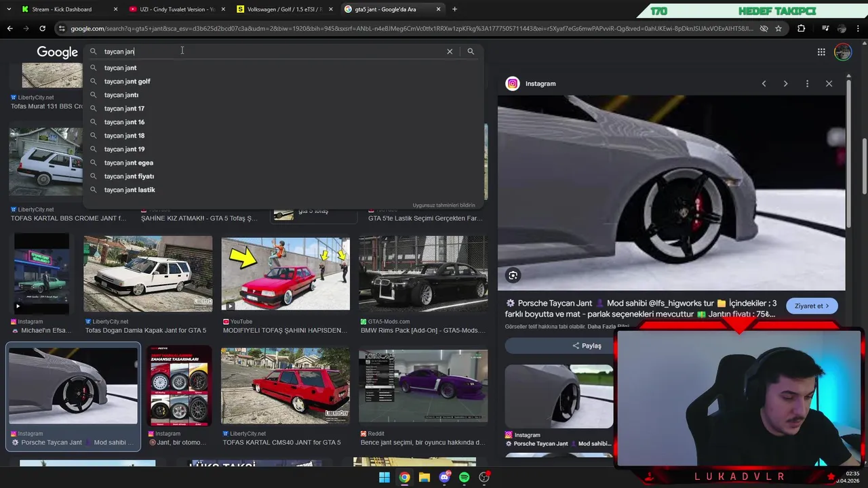Click the browser address bar URL
The height and width of the screenshot is (488, 868).
[x=412, y=28]
